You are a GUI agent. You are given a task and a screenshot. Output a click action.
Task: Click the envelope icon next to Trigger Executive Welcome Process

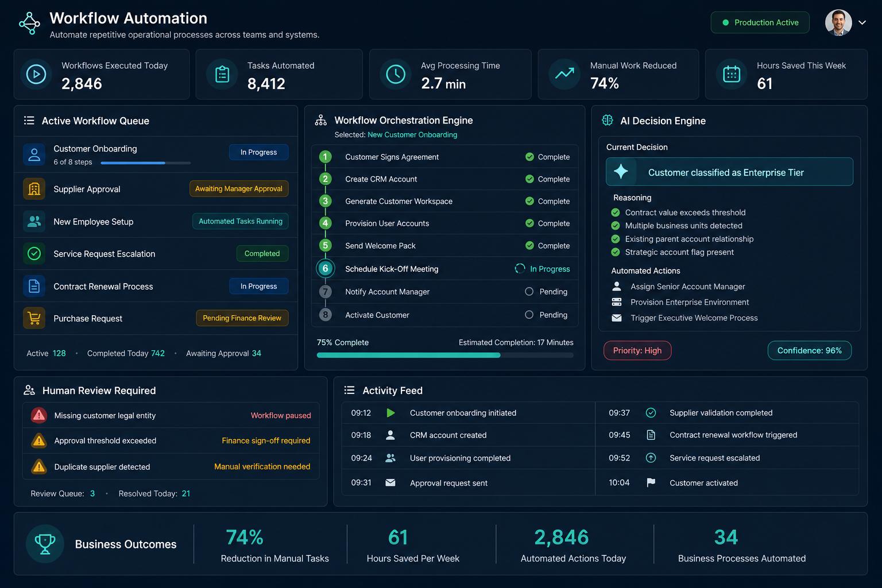[x=617, y=318]
